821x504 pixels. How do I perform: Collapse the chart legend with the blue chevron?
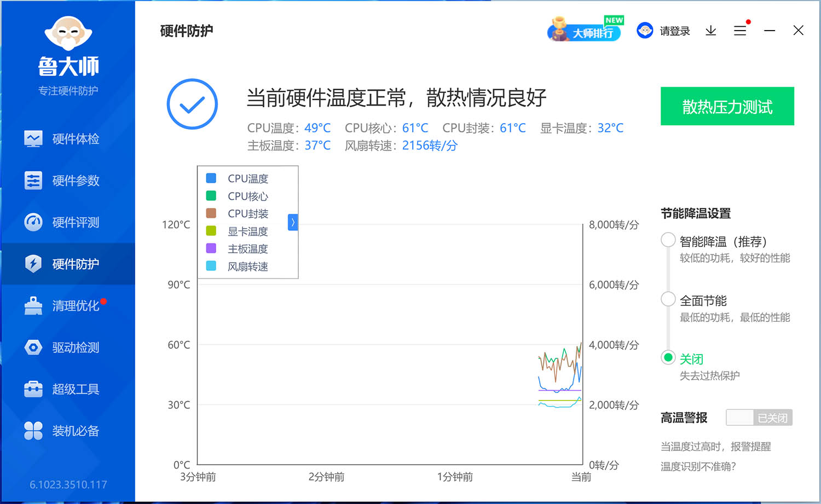pyautogui.click(x=293, y=222)
